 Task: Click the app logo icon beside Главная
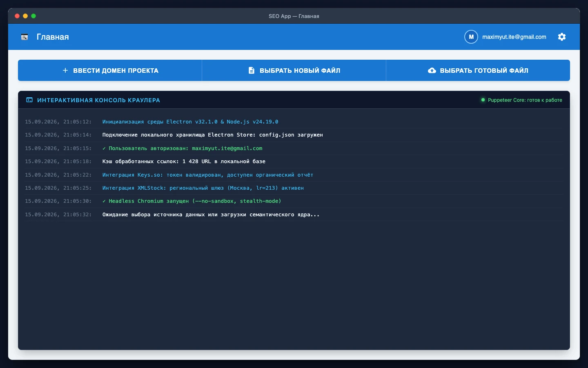(x=24, y=37)
